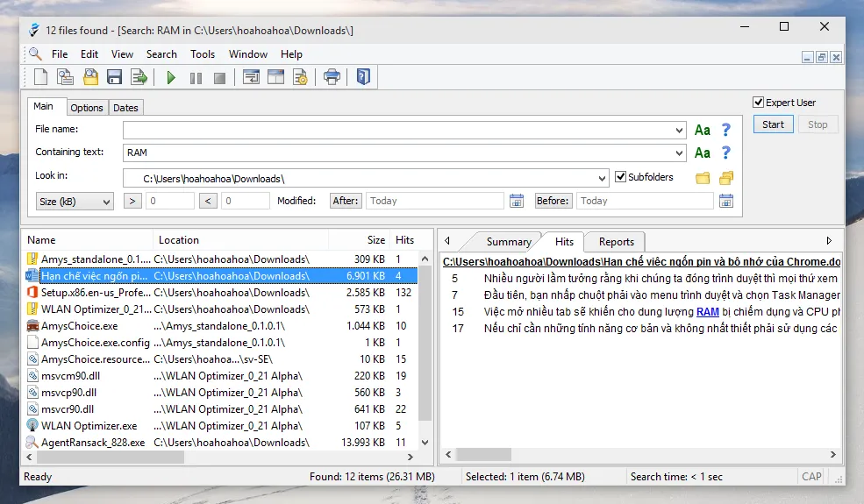Viewport: 864px width, 504px height.
Task: Click the Save Results floppy disk icon
Action: (115, 78)
